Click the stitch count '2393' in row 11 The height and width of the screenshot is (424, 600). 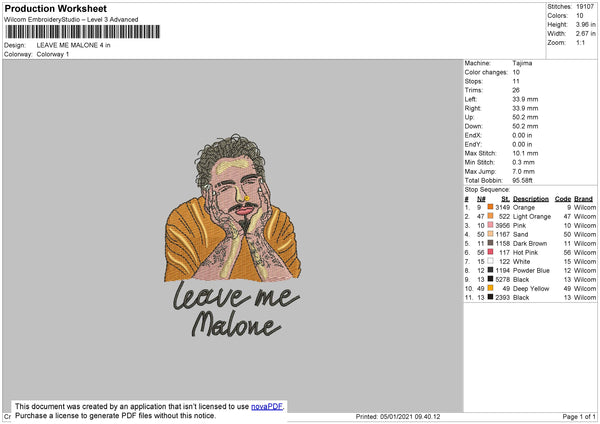point(503,298)
